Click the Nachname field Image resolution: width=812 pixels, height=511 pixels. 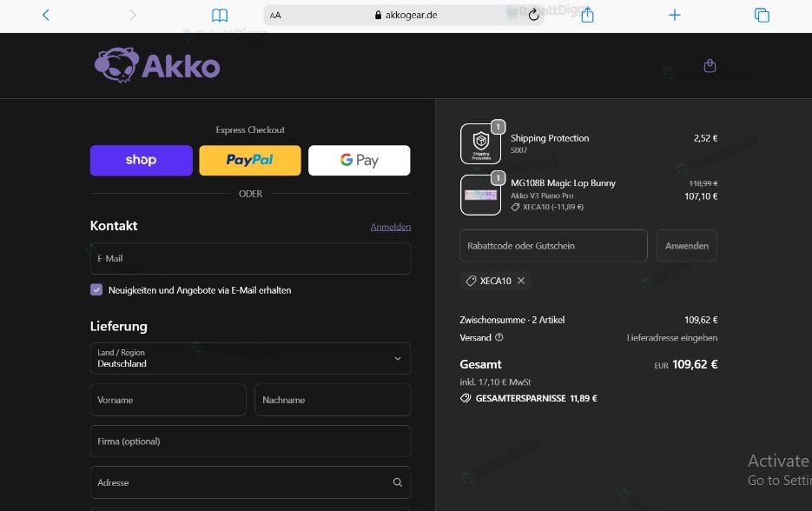click(x=333, y=400)
